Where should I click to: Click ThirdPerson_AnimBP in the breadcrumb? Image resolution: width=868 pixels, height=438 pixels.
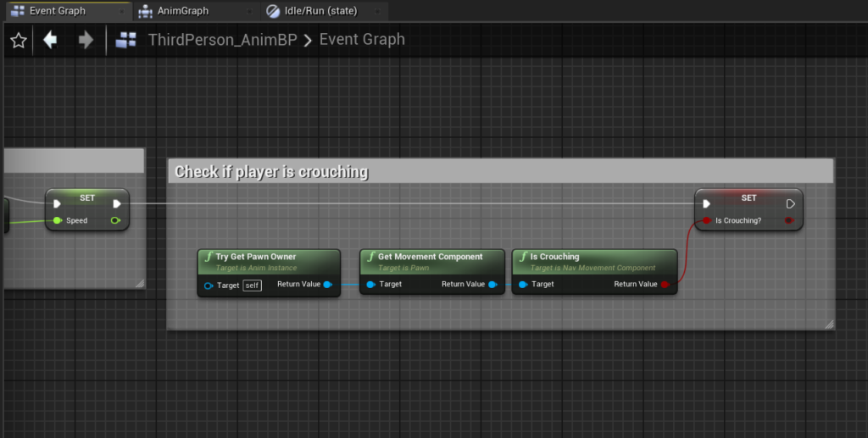222,40
